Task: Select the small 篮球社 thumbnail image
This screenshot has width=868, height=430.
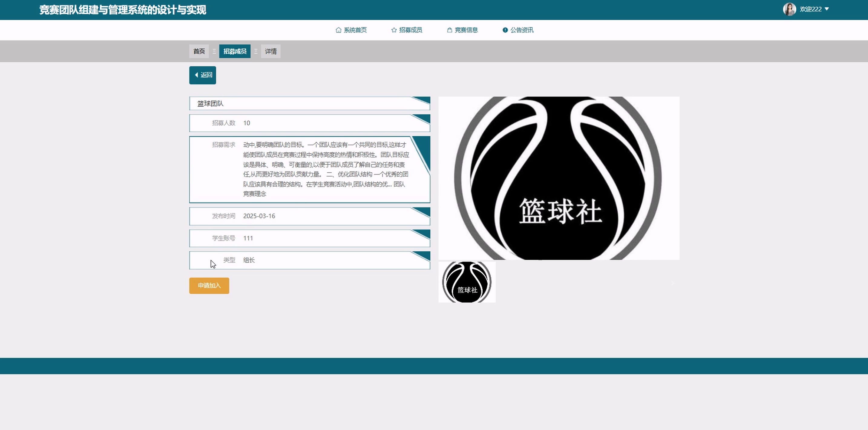Action: click(x=467, y=282)
